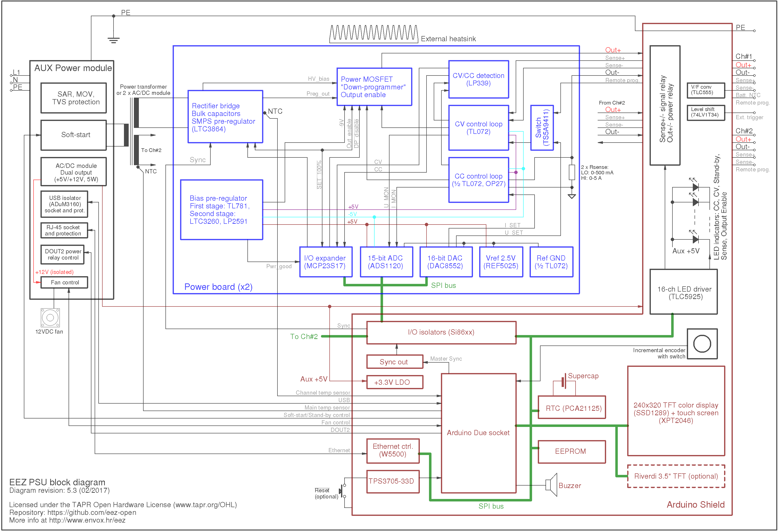Select the I/O isolators (Si86xx) block
Viewport: 778px width, 532px height.
(x=441, y=333)
